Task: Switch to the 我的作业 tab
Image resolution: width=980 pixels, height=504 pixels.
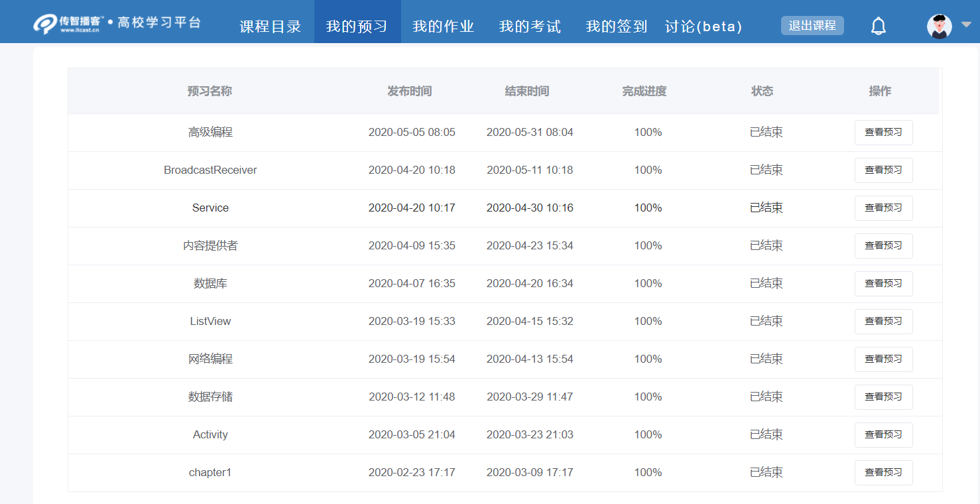Action: [x=443, y=25]
